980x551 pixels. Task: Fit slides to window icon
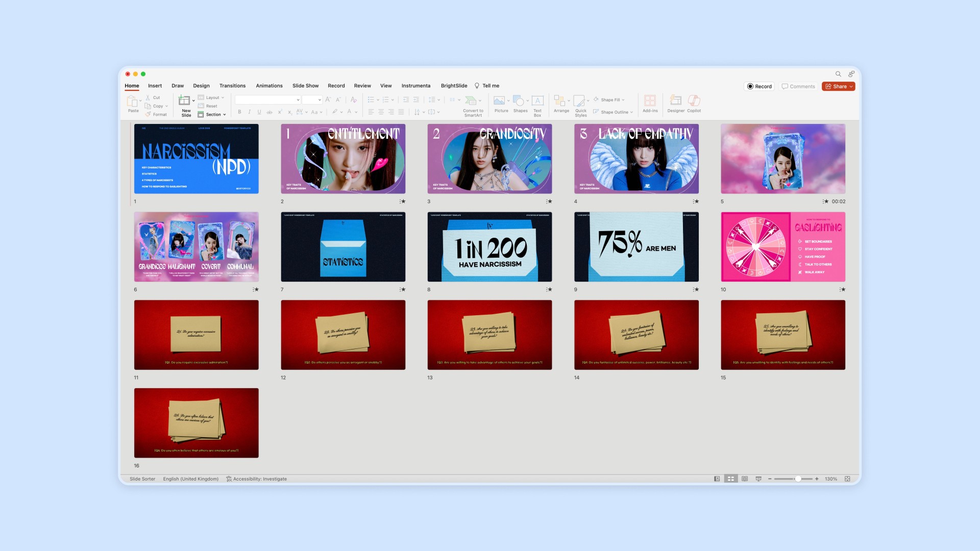(847, 479)
